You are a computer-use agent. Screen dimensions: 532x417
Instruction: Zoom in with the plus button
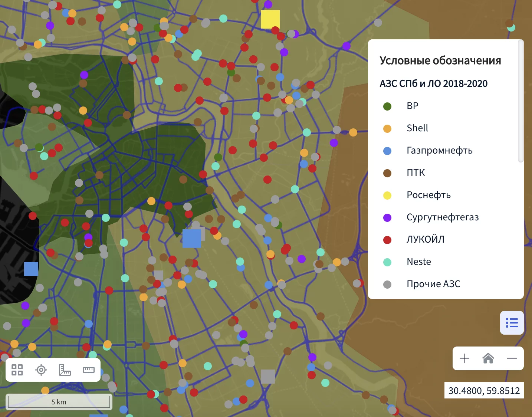(464, 358)
